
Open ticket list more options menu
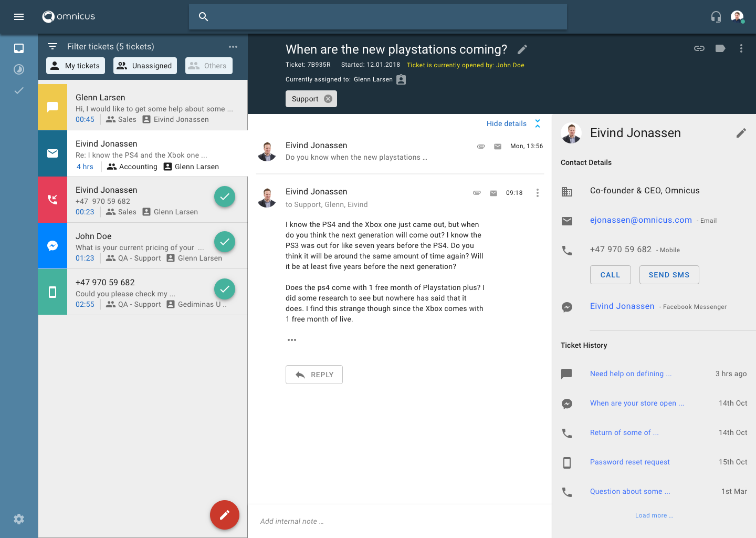(233, 46)
